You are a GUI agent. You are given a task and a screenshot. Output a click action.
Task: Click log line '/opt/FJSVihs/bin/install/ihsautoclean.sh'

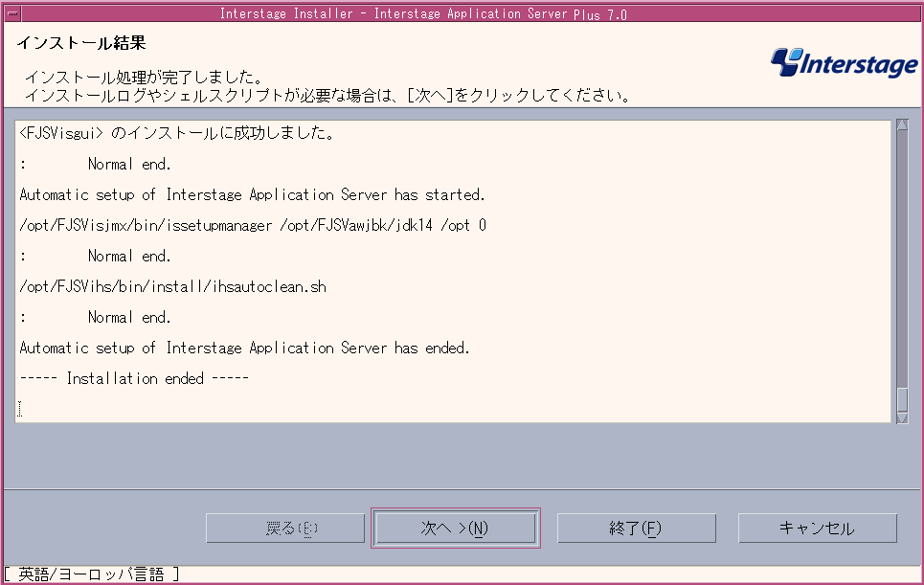click(172, 287)
